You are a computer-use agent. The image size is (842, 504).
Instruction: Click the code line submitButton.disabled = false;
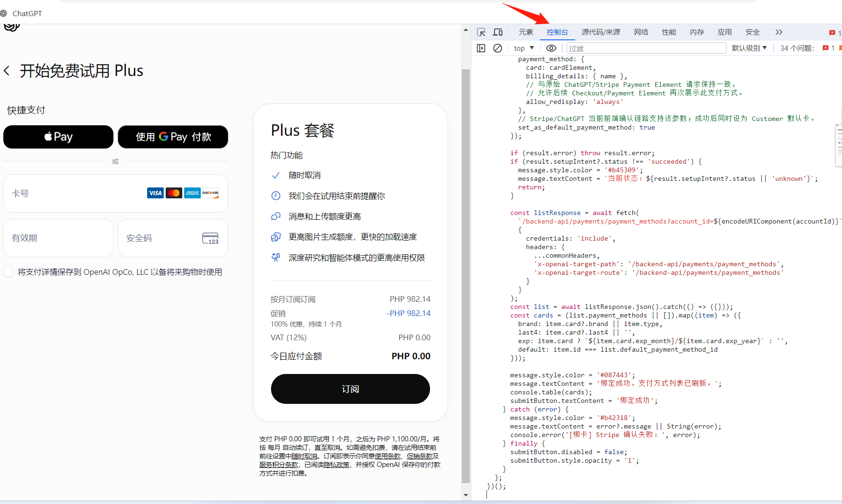tap(569, 452)
